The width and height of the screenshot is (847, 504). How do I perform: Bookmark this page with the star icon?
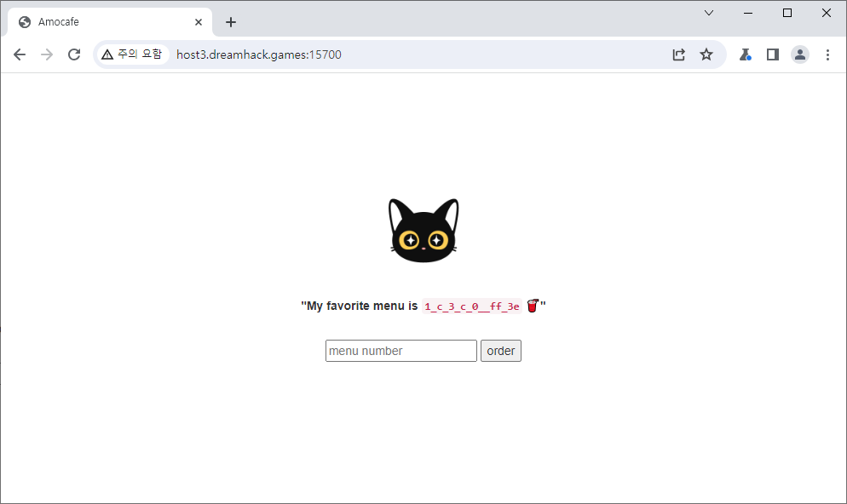706,54
